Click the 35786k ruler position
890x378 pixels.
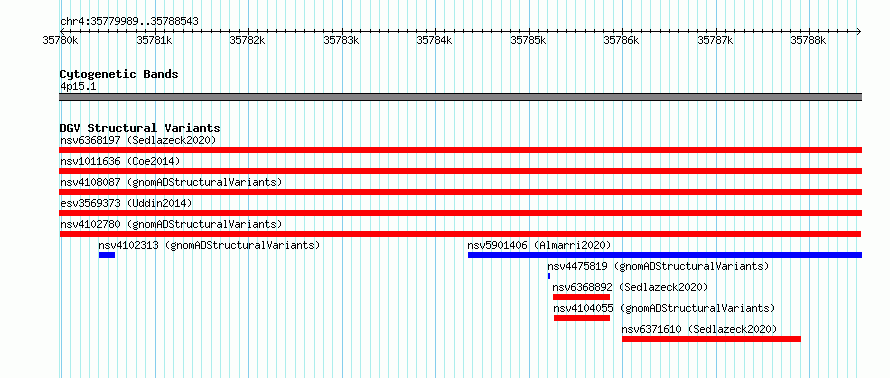622,40
